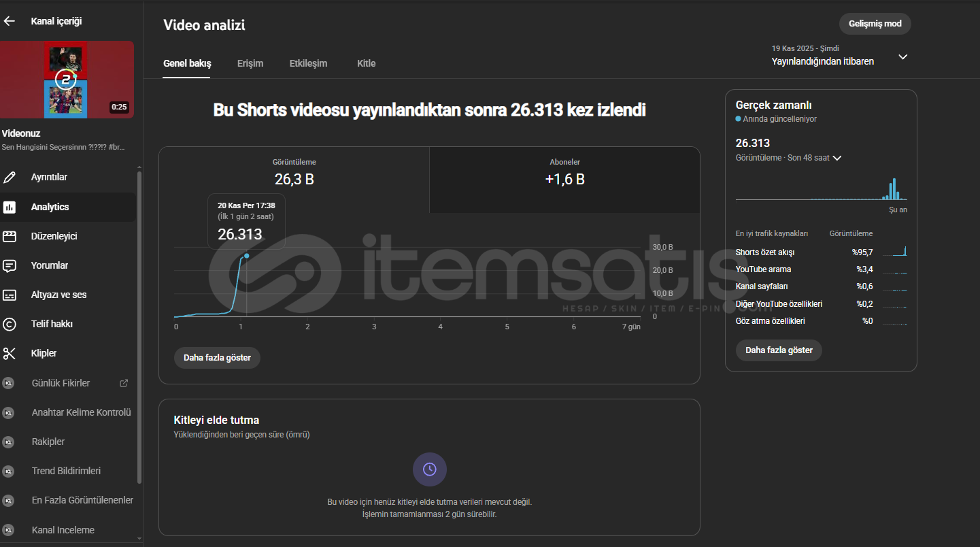This screenshot has width=980, height=547.
Task: Open the Son 48 saat dropdown
Action: 837,158
